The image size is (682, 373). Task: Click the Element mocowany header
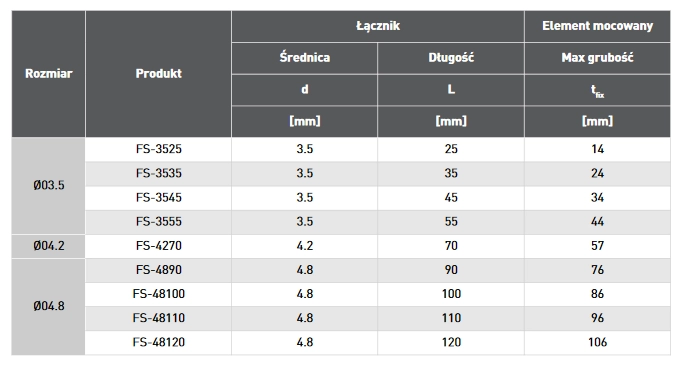point(597,26)
